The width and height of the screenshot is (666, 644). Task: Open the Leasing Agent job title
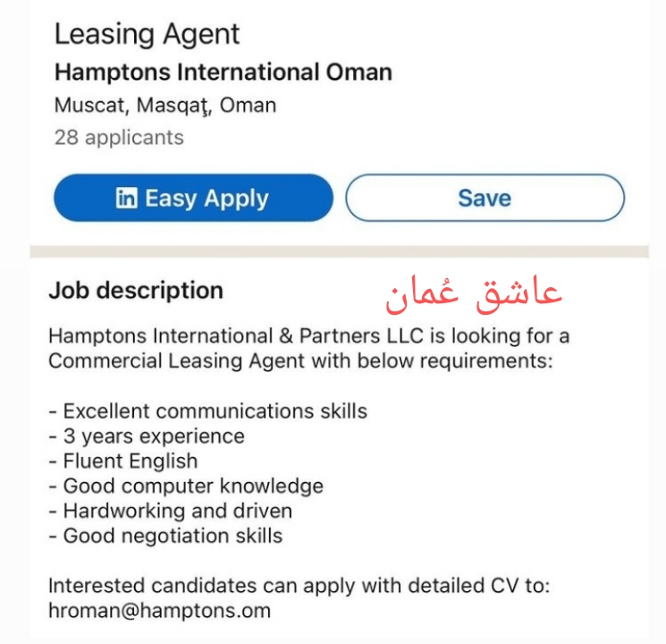[147, 34]
